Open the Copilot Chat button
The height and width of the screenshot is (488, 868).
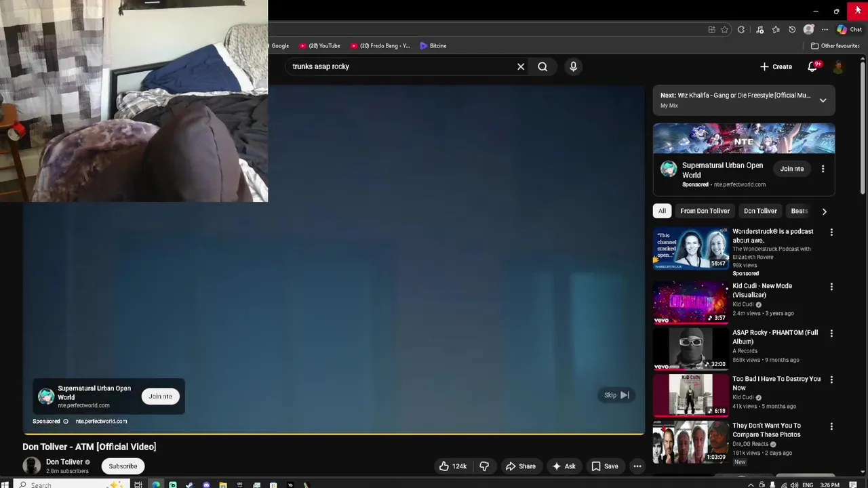pos(849,30)
